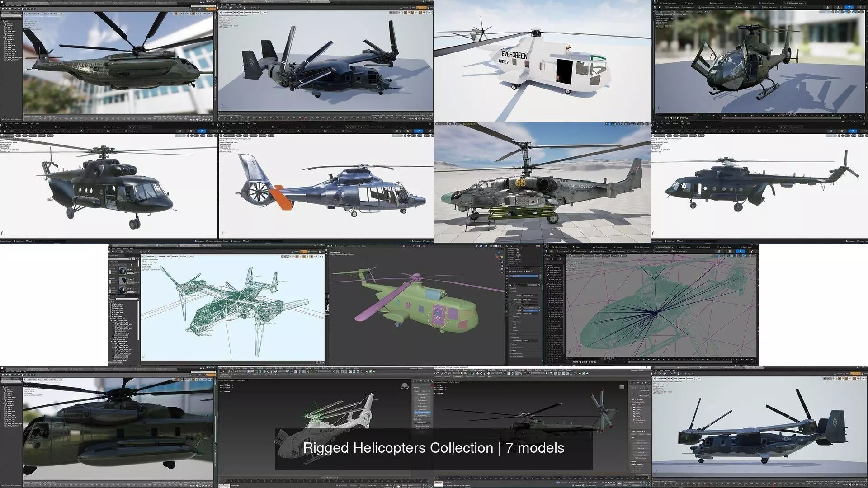Open the dark Mi-8 helicopter on white background

108,182
